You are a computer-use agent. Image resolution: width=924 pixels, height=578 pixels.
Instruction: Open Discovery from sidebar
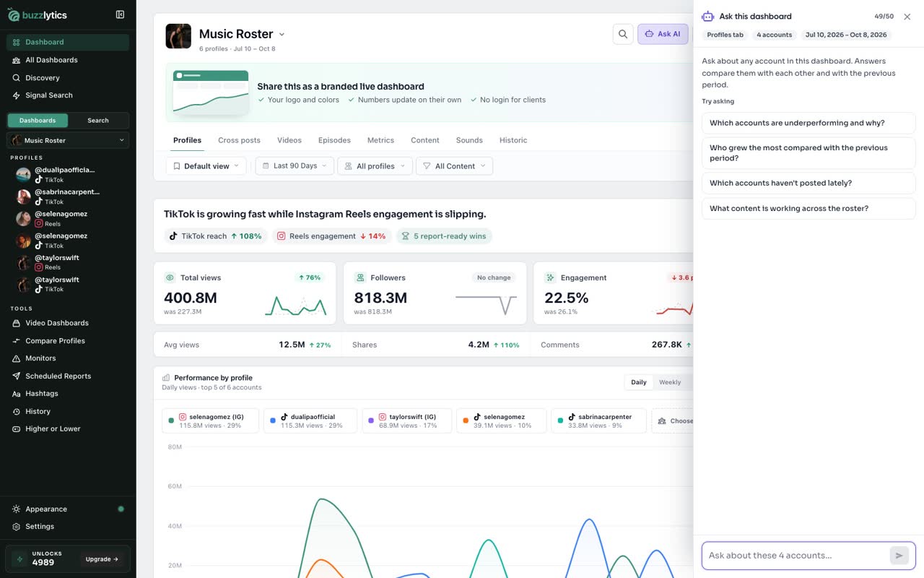tap(68, 78)
